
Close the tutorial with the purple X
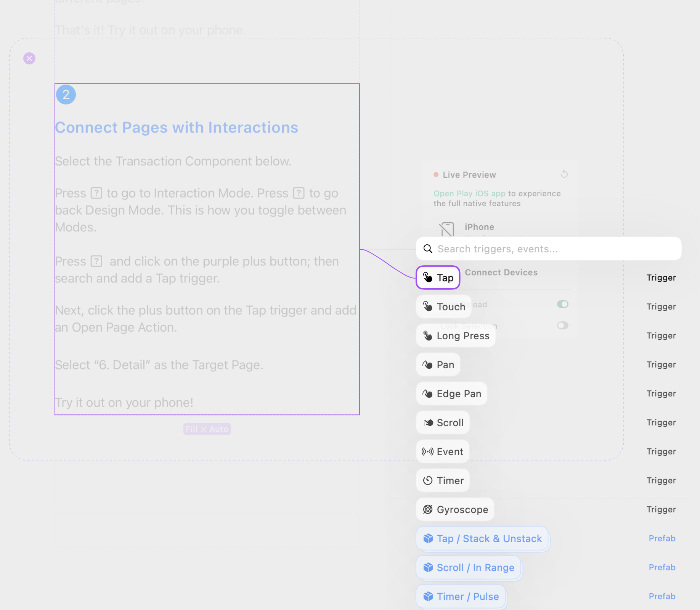29,58
